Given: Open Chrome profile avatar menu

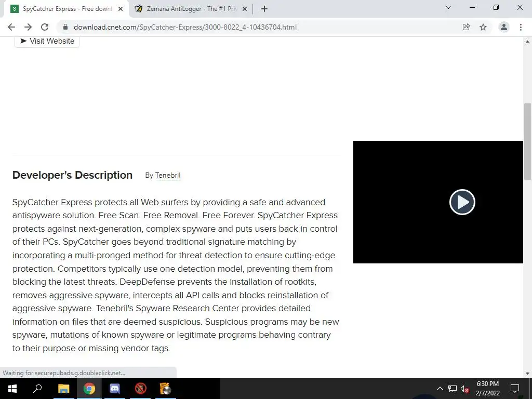Looking at the screenshot, I should click(x=504, y=27).
